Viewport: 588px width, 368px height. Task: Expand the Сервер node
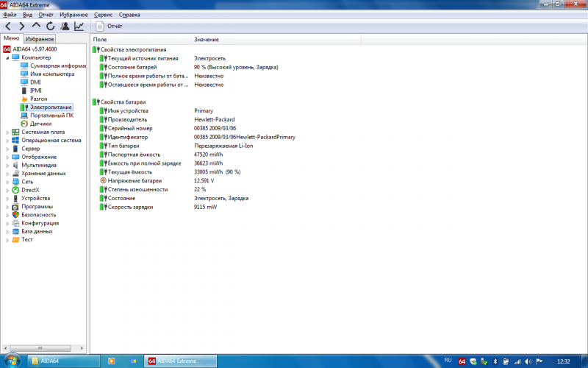tap(7, 149)
